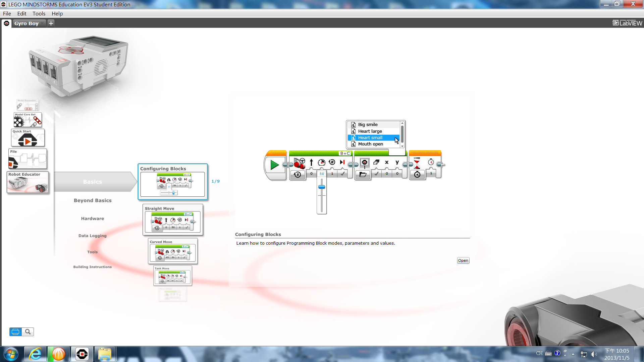Image resolution: width=644 pixels, height=362 pixels.
Task: Select the Hardware category
Action: pyautogui.click(x=93, y=219)
